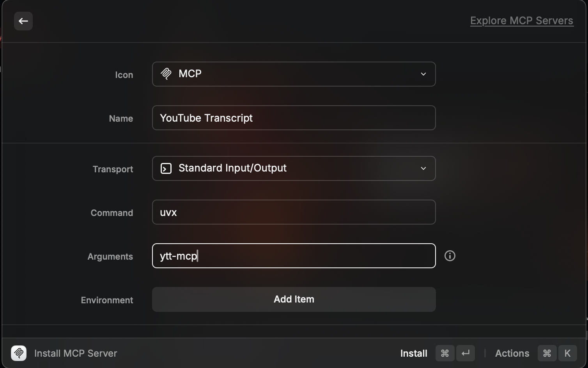The height and width of the screenshot is (368, 588).
Task: Click the terminal icon in Transport field
Action: [x=166, y=168]
